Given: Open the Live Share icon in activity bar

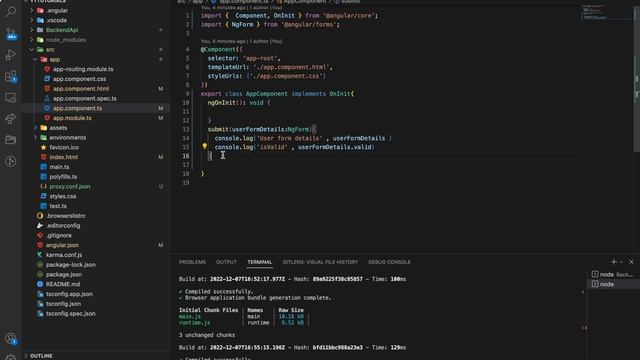Looking at the screenshot, I should click(11, 119).
